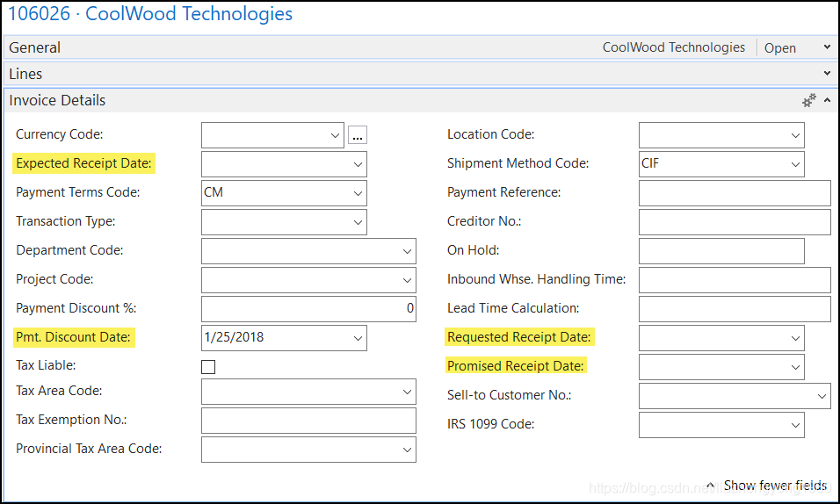Viewport: 840px width, 504px height.
Task: Click the Payment Reference field
Action: [735, 193]
